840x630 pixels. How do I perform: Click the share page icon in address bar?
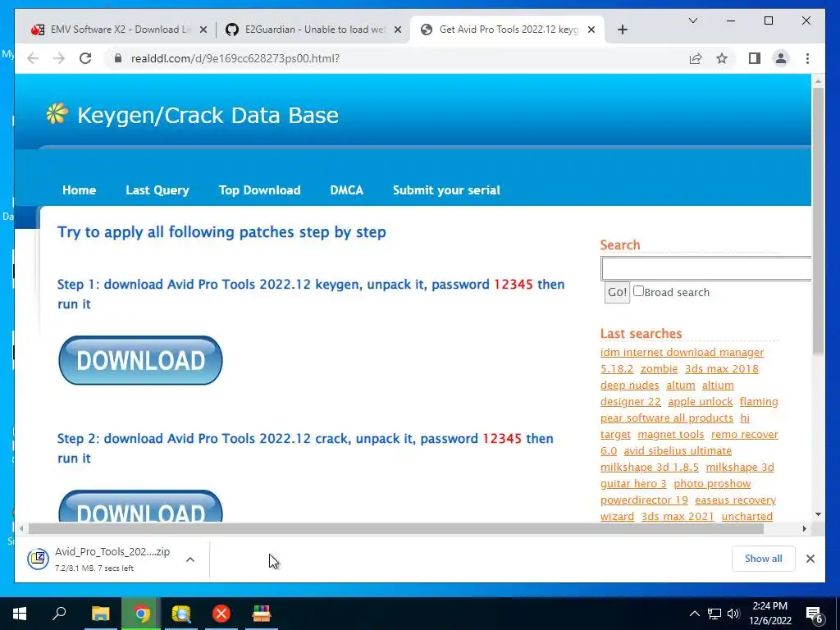[x=696, y=58]
